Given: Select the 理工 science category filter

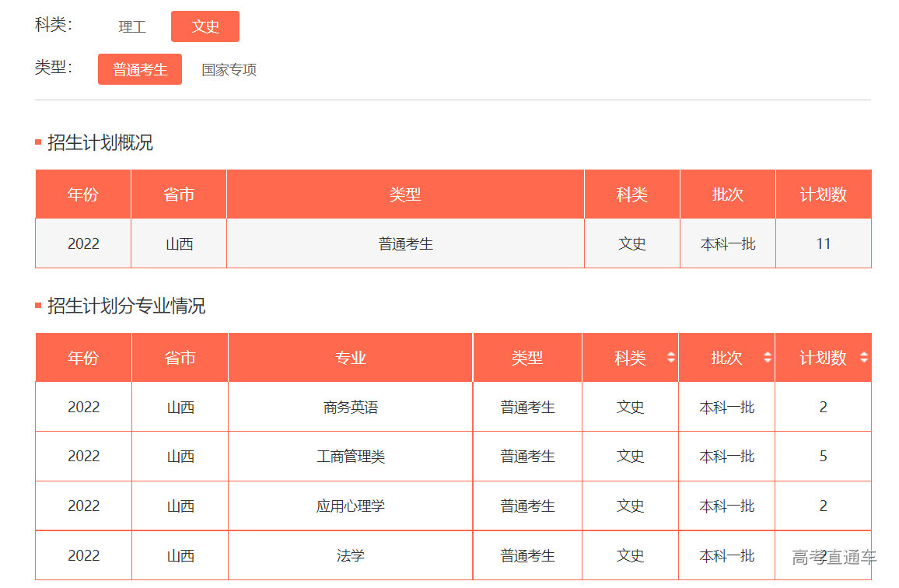Looking at the screenshot, I should click(x=132, y=26).
